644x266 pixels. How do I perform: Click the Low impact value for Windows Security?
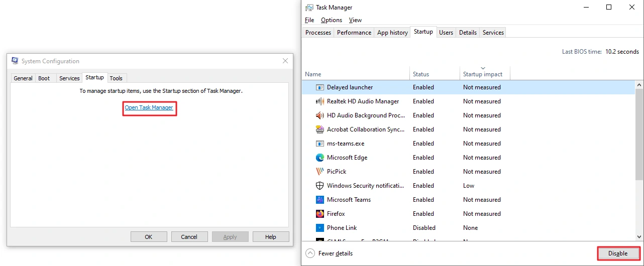(469, 186)
